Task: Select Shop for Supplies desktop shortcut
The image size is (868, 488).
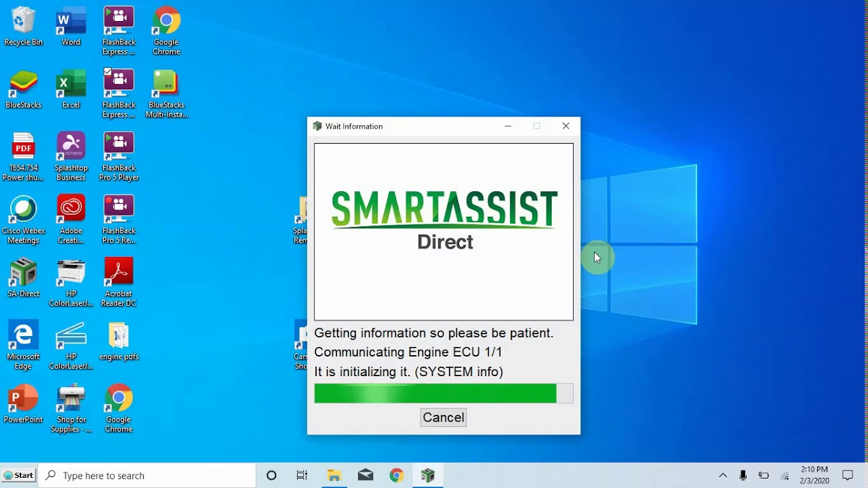Action: pyautogui.click(x=71, y=409)
